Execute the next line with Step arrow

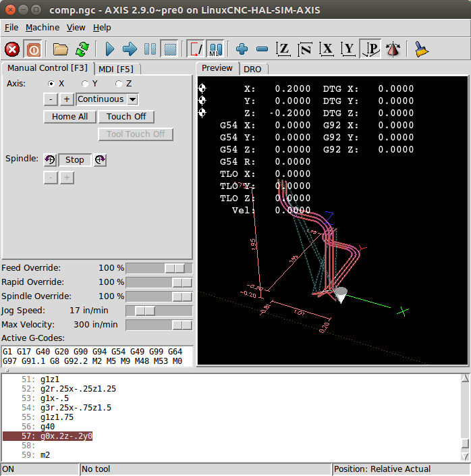[130, 49]
